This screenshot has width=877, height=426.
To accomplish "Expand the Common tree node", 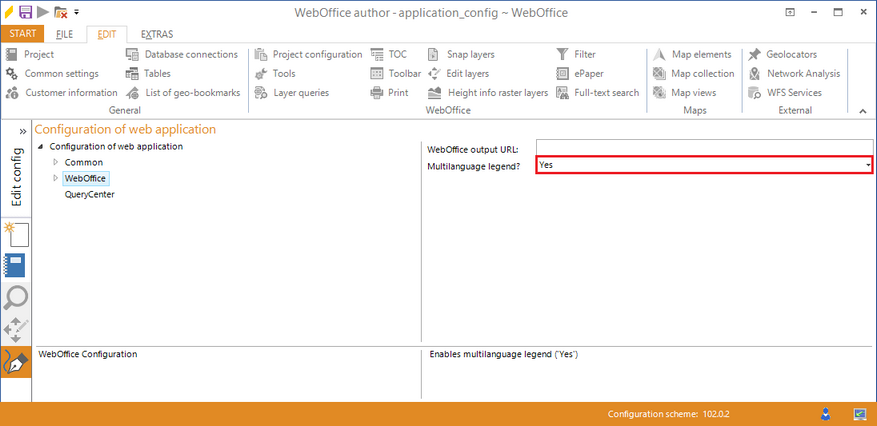I will point(55,162).
